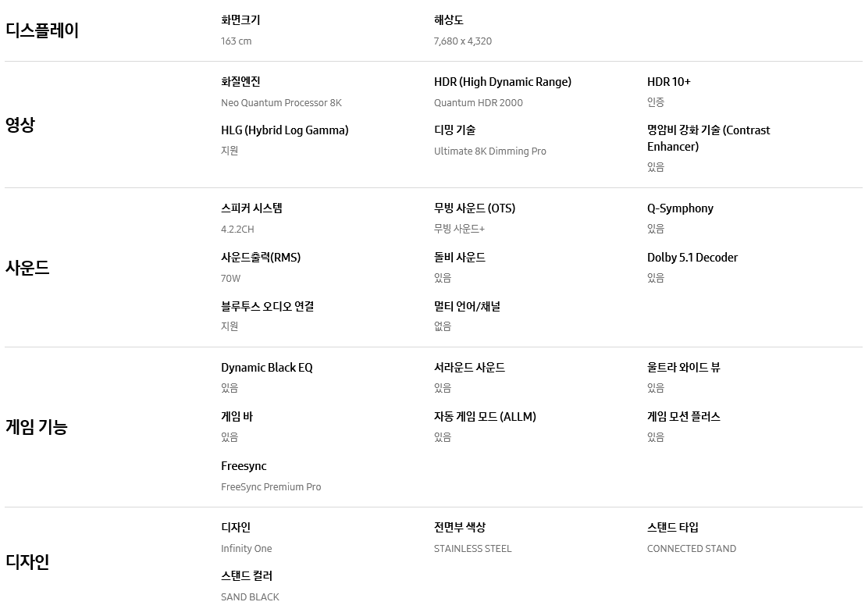
Task: Select the 영상 section heading
Action: [20, 124]
